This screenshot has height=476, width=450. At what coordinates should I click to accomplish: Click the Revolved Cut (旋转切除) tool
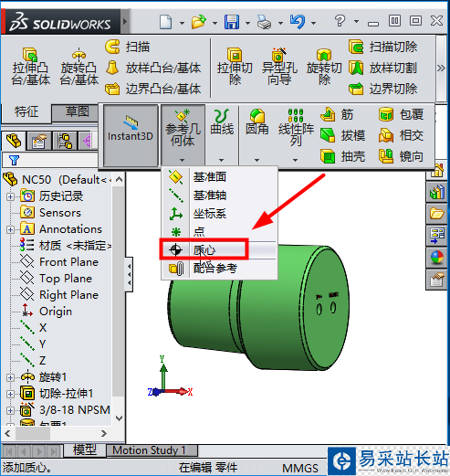(324, 67)
